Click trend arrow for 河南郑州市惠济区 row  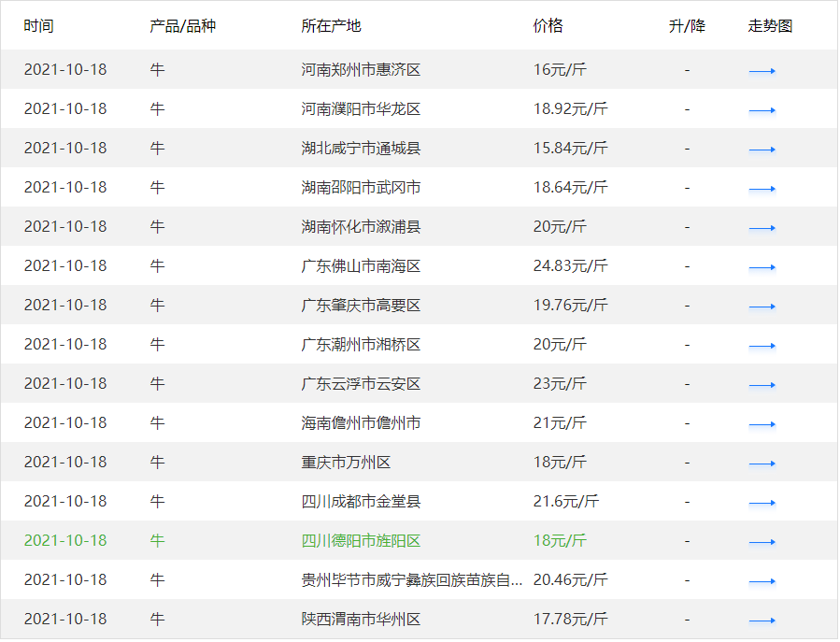pyautogui.click(x=762, y=70)
